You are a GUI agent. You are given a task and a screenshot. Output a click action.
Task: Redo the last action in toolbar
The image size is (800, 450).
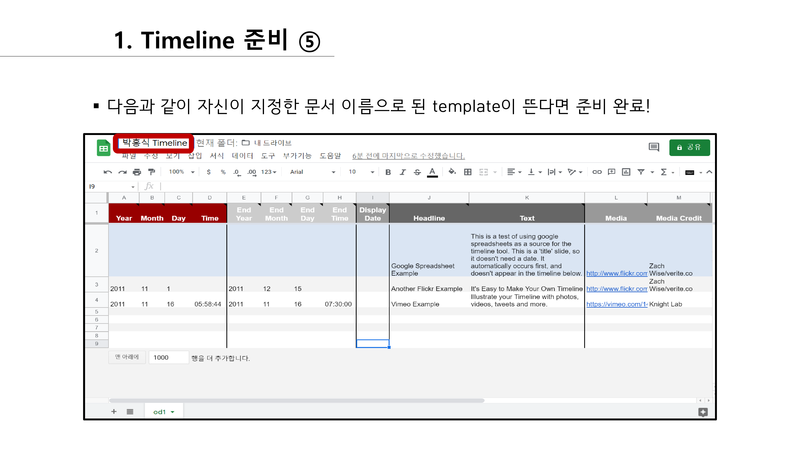click(x=122, y=172)
